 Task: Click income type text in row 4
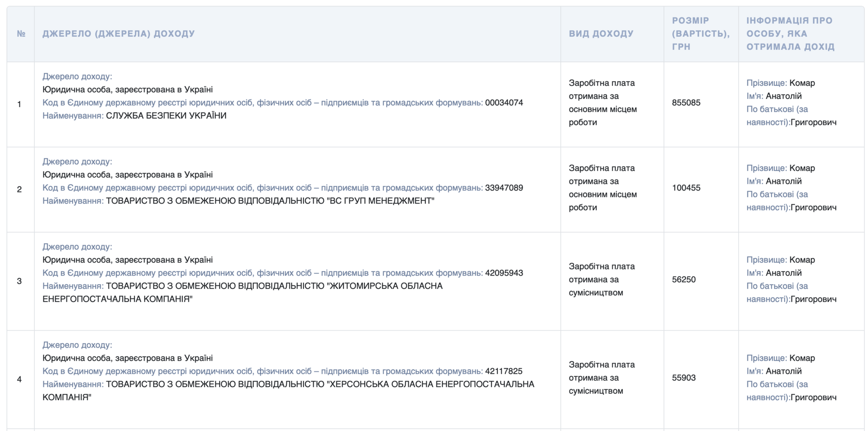(x=601, y=378)
